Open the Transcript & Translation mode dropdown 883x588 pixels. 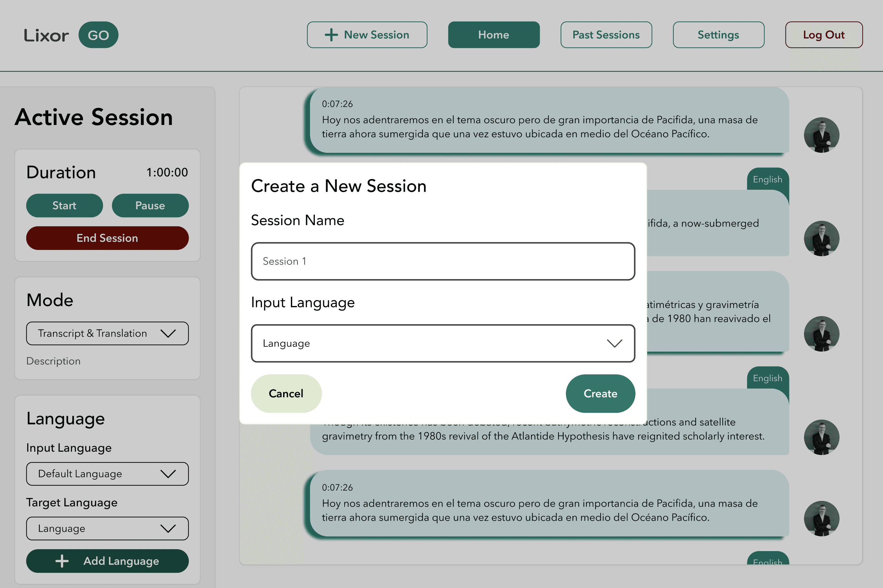click(107, 334)
